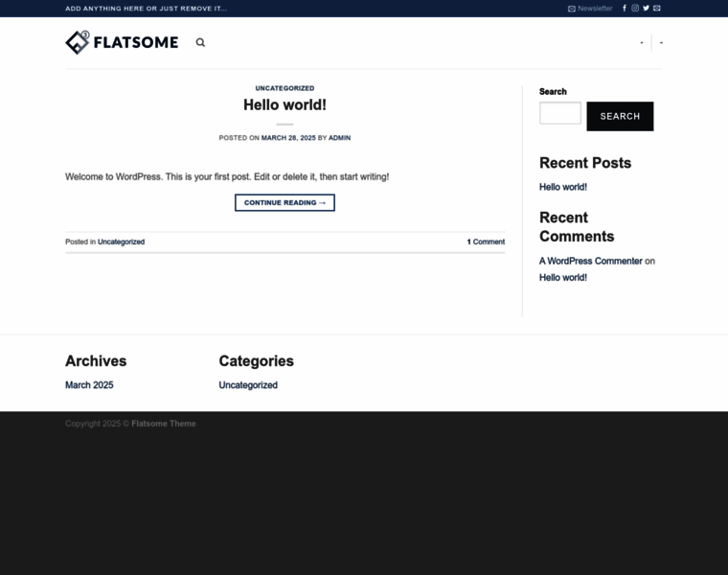Click the black Search button
Image resolution: width=728 pixels, height=575 pixels.
620,116
